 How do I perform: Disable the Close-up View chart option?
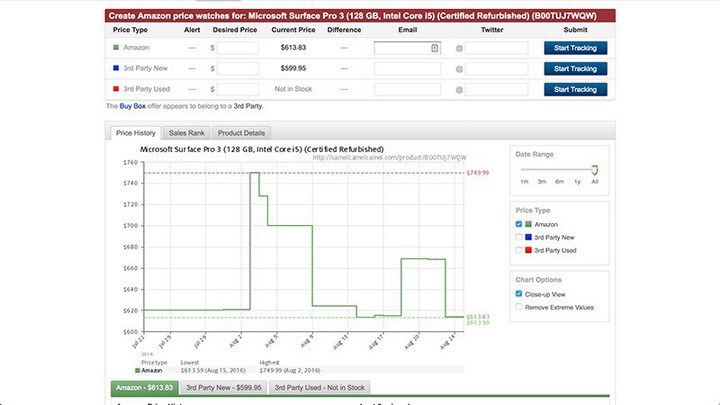(518, 294)
